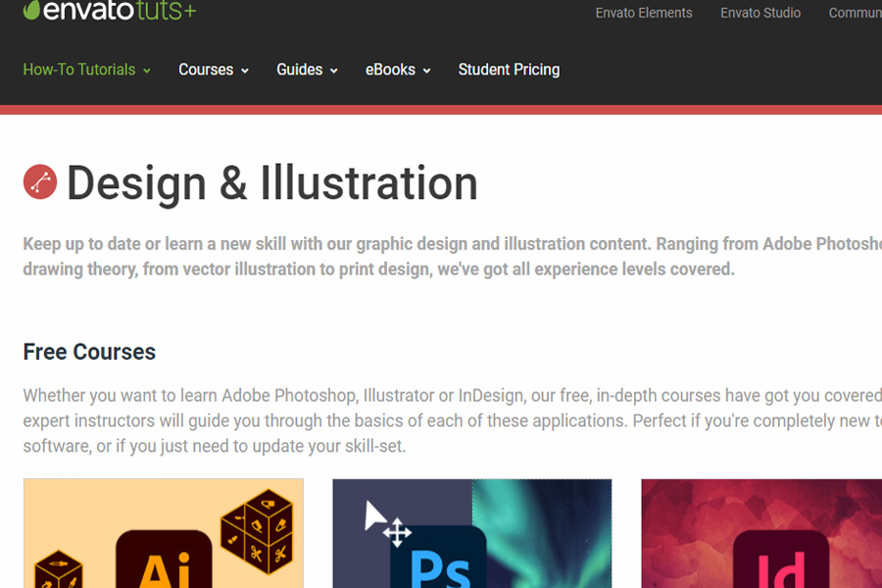Click the Envato Tuts+ logo

pos(110,10)
